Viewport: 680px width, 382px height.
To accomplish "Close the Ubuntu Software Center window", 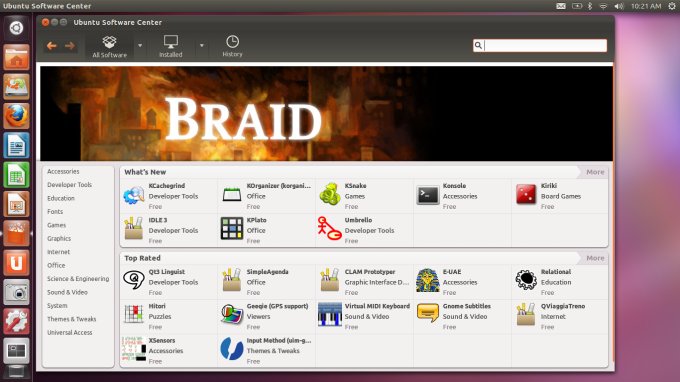I will coord(45,22).
